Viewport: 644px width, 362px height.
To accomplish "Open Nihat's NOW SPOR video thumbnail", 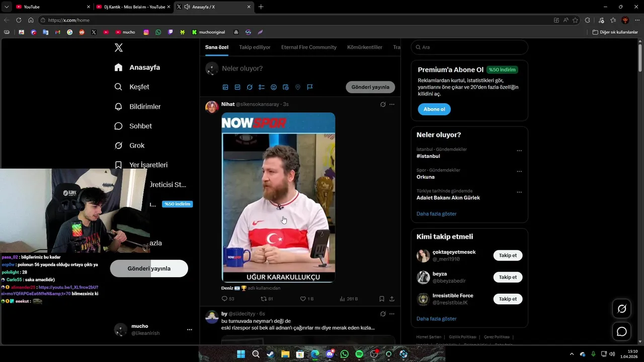I will pos(278,197).
